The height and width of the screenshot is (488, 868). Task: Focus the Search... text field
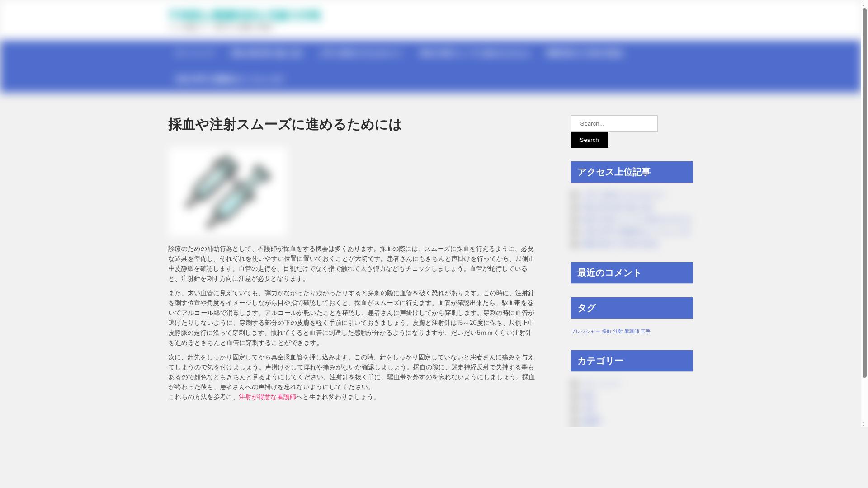613,123
